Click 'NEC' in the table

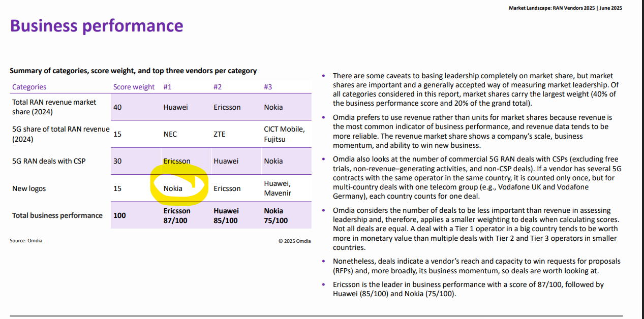(x=171, y=134)
